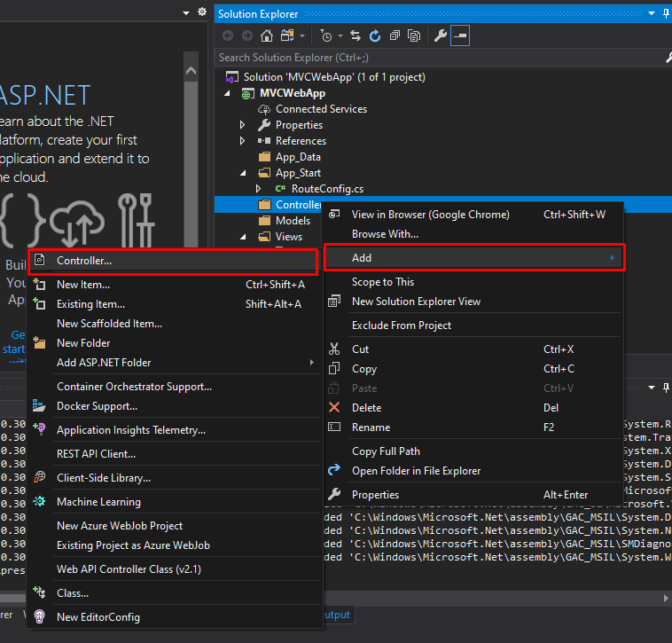
Task: Select New Scaffolded Item...
Action: (x=174, y=324)
